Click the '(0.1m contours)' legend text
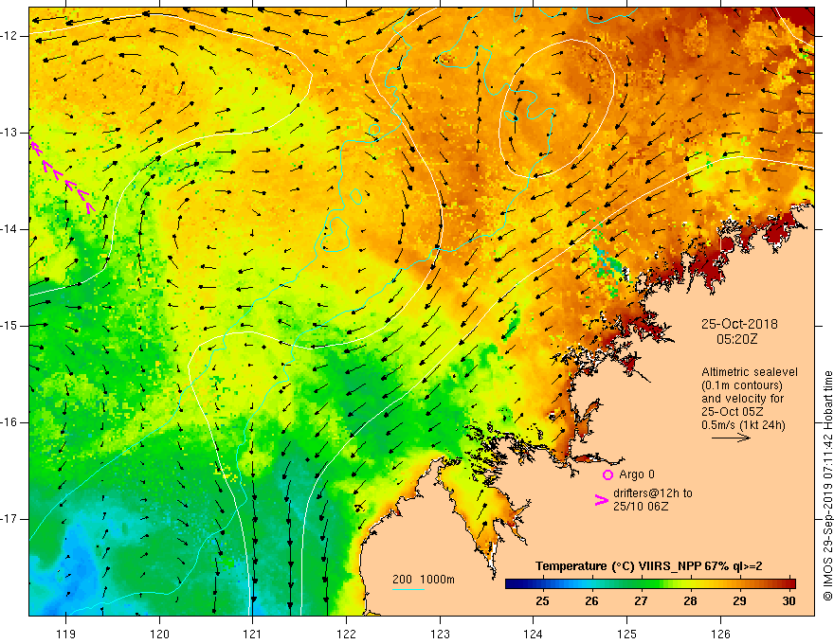The image size is (834, 644). (742, 385)
